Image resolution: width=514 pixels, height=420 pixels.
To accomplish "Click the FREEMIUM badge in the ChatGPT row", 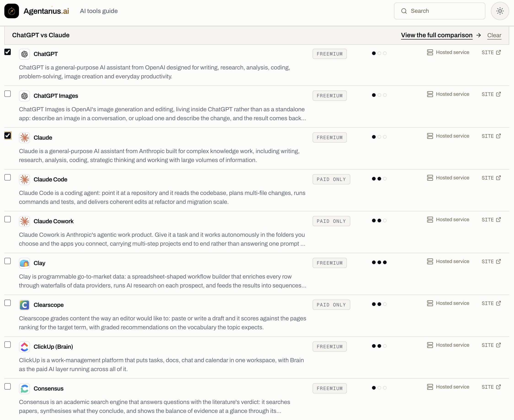I will [x=329, y=54].
